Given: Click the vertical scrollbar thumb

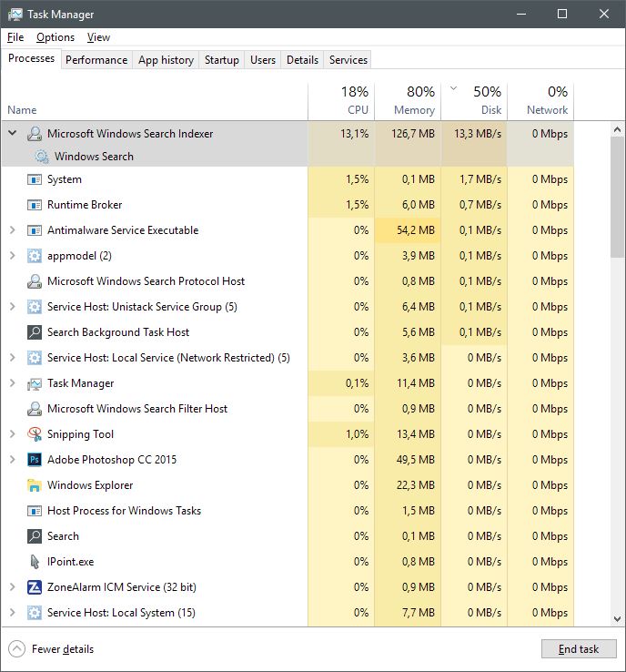Looking at the screenshot, I should [617, 198].
